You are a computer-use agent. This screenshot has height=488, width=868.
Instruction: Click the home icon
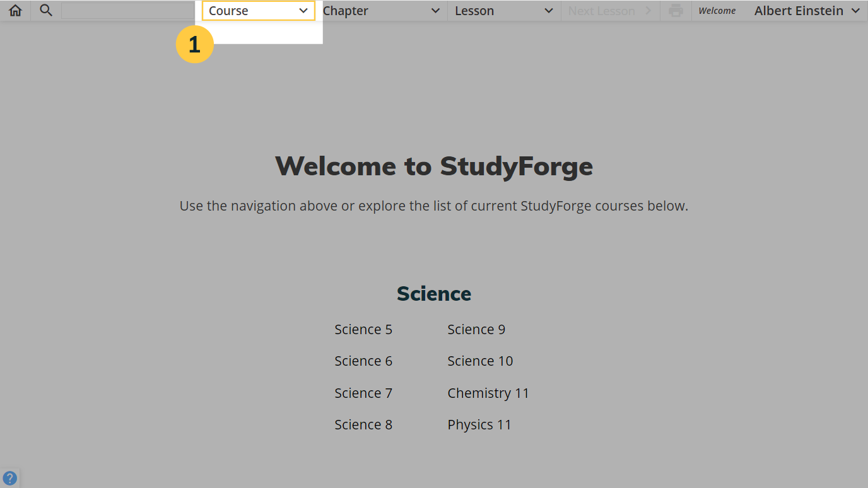[x=15, y=10]
